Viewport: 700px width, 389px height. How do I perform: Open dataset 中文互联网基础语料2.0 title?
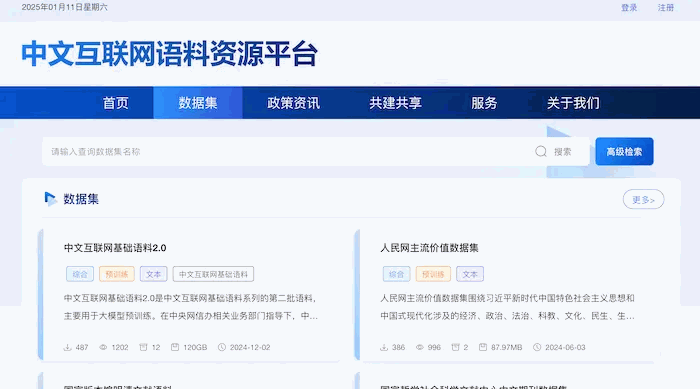[x=115, y=248]
